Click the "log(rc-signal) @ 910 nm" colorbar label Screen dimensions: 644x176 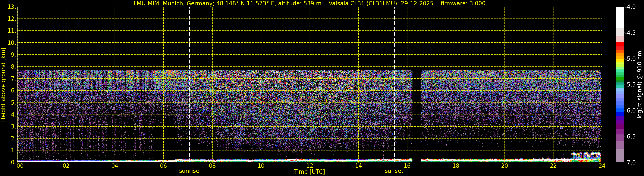pos(640,85)
